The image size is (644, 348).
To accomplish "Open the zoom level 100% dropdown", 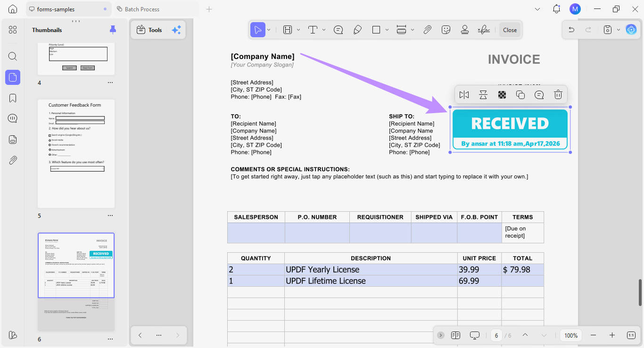I will pos(571,335).
